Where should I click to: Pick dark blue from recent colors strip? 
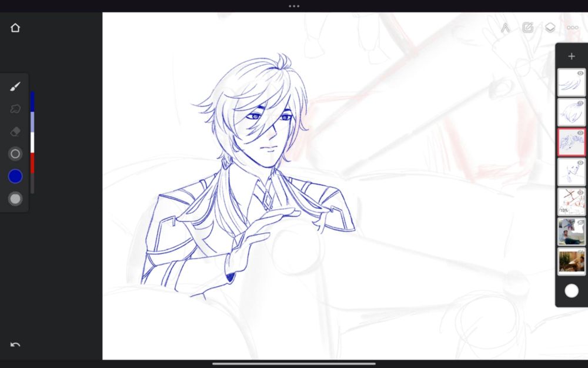point(32,101)
